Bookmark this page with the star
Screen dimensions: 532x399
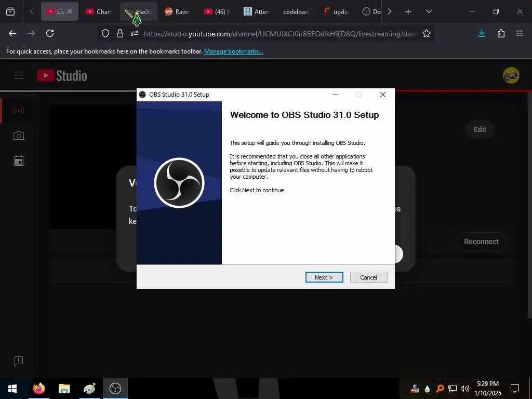427,33
